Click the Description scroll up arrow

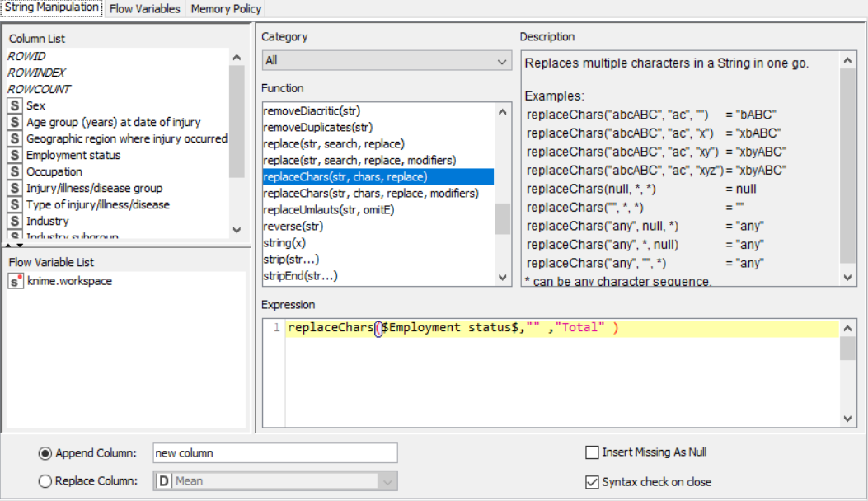[847, 60]
